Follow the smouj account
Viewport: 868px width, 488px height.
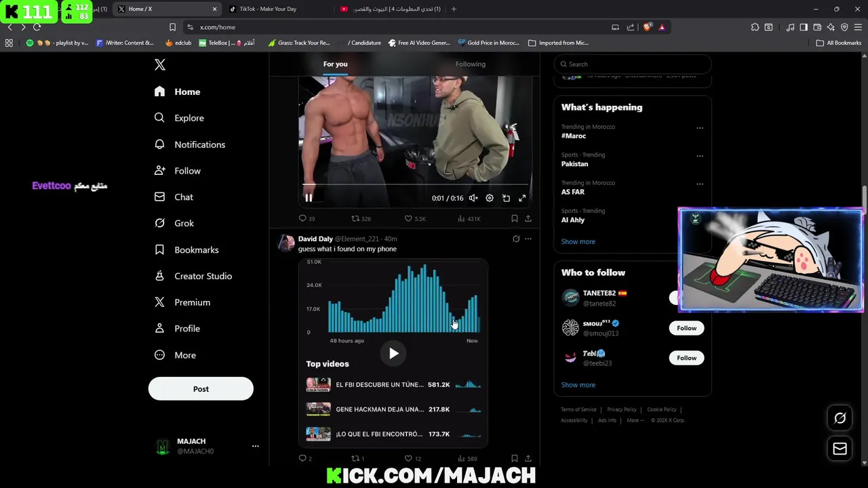click(x=686, y=328)
